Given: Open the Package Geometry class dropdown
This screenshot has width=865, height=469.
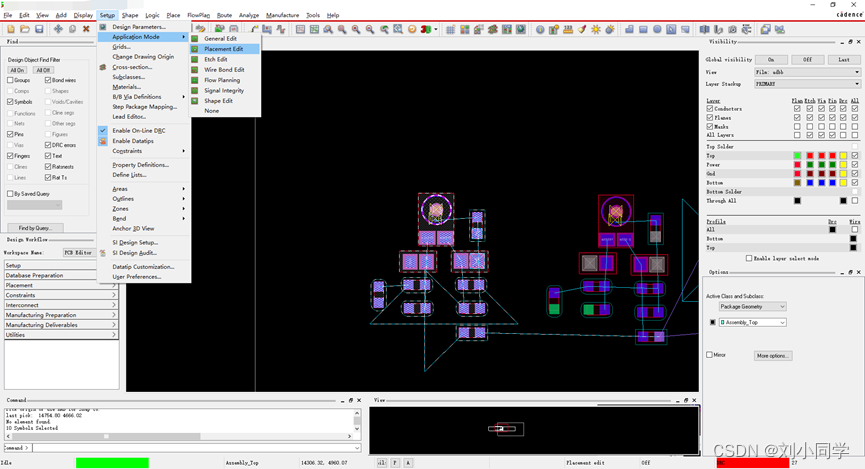Looking at the screenshot, I should (x=753, y=306).
